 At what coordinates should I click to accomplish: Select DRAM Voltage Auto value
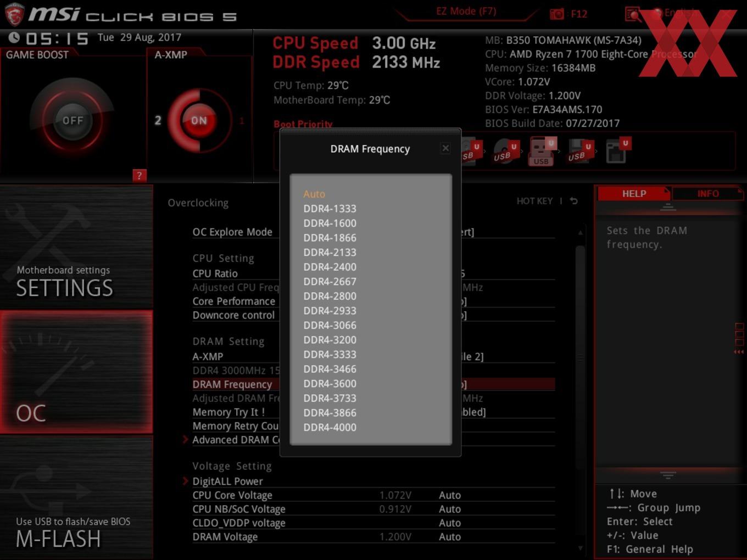click(x=450, y=537)
